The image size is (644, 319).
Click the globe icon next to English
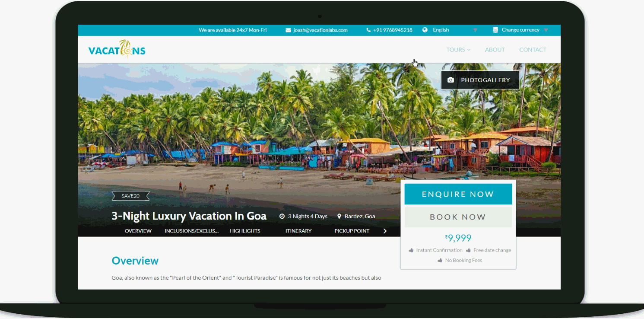[425, 30]
